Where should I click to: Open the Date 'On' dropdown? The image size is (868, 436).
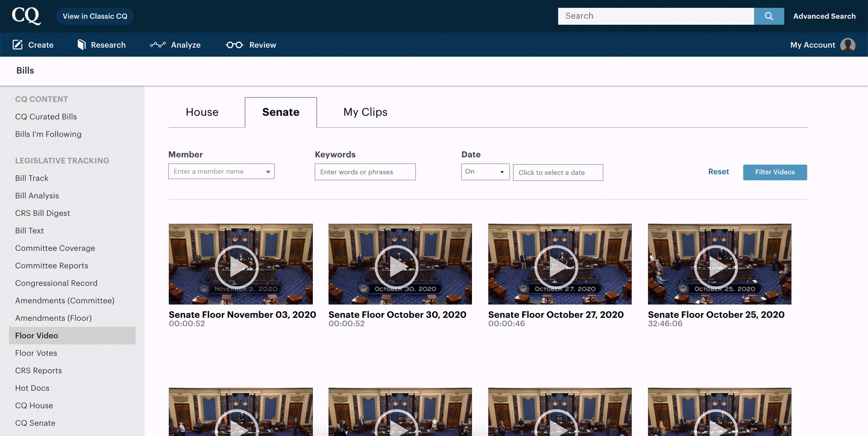[485, 172]
